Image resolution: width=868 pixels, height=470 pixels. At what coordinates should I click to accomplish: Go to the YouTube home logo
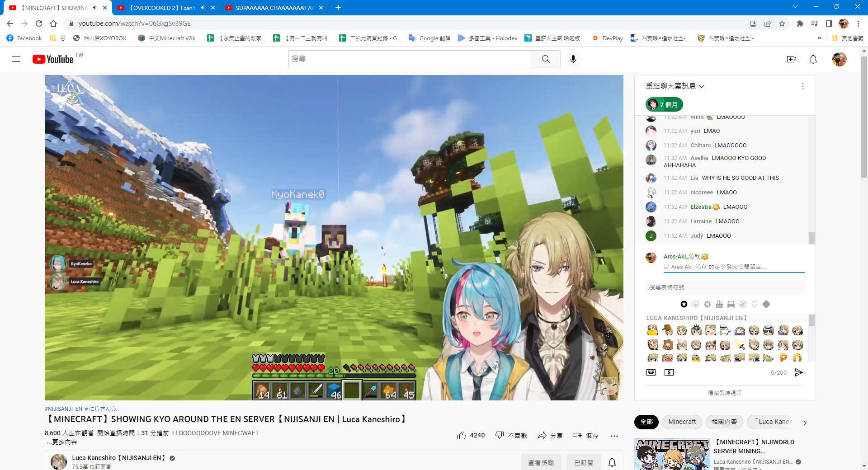53,59
